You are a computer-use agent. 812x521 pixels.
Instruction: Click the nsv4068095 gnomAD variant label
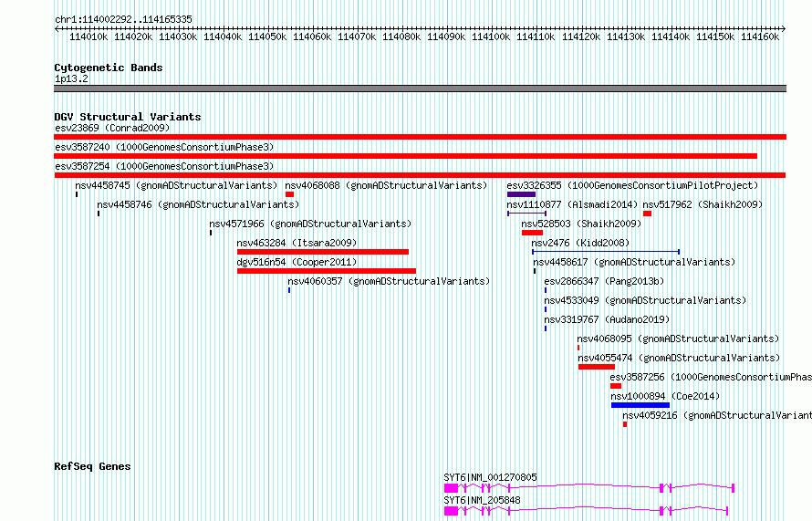click(679, 339)
